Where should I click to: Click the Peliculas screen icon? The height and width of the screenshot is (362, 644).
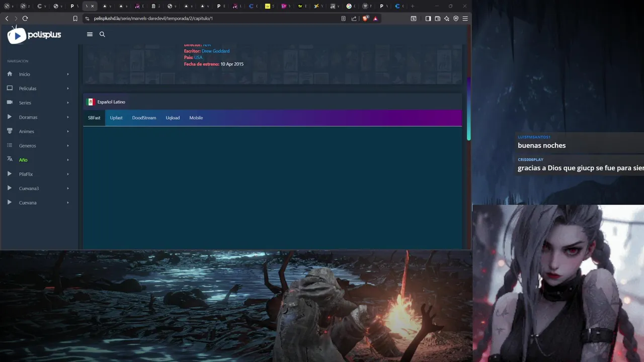pos(10,88)
